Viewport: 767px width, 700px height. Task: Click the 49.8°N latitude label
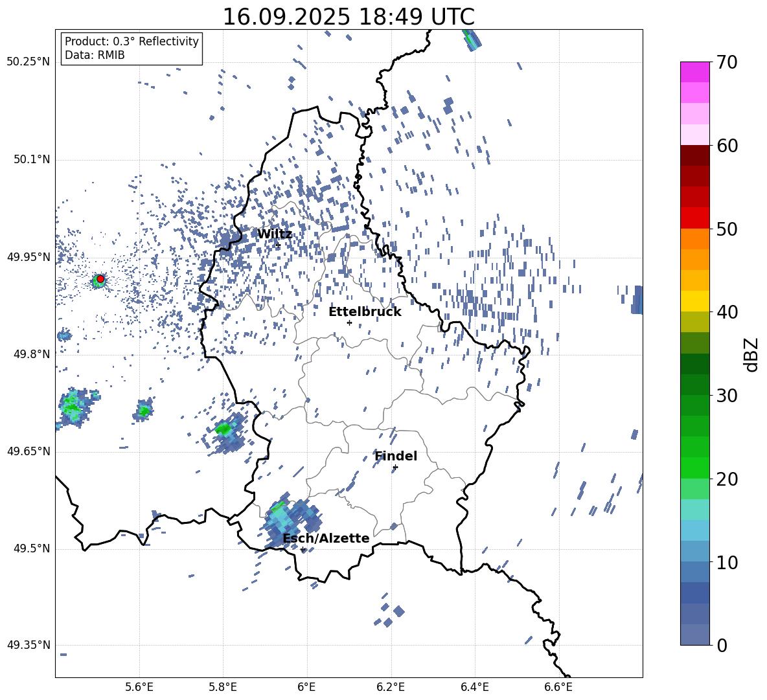(32, 354)
